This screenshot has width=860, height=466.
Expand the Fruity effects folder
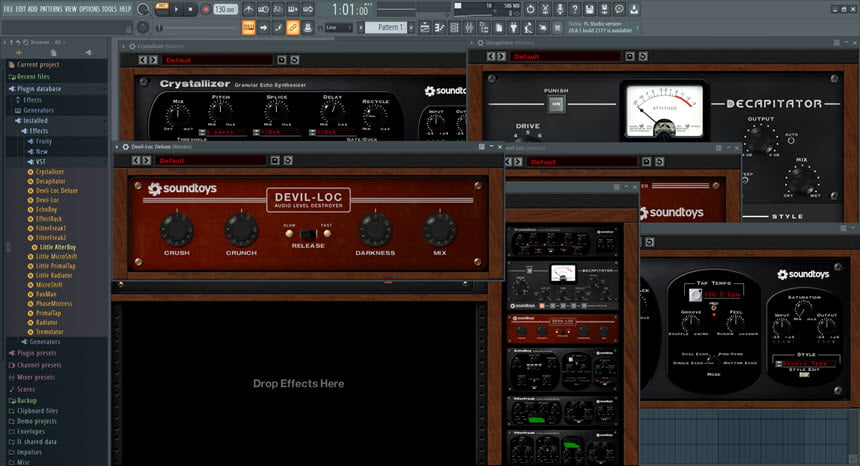[x=43, y=141]
